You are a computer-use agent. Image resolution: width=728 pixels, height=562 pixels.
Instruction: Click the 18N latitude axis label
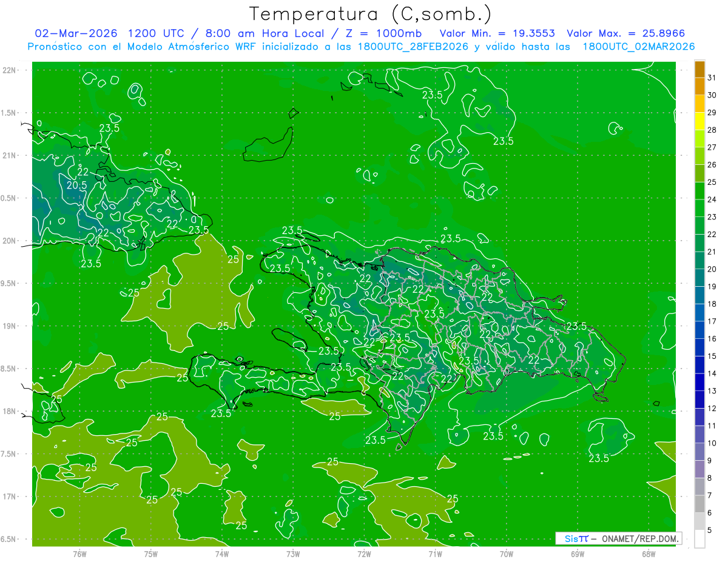10,411
